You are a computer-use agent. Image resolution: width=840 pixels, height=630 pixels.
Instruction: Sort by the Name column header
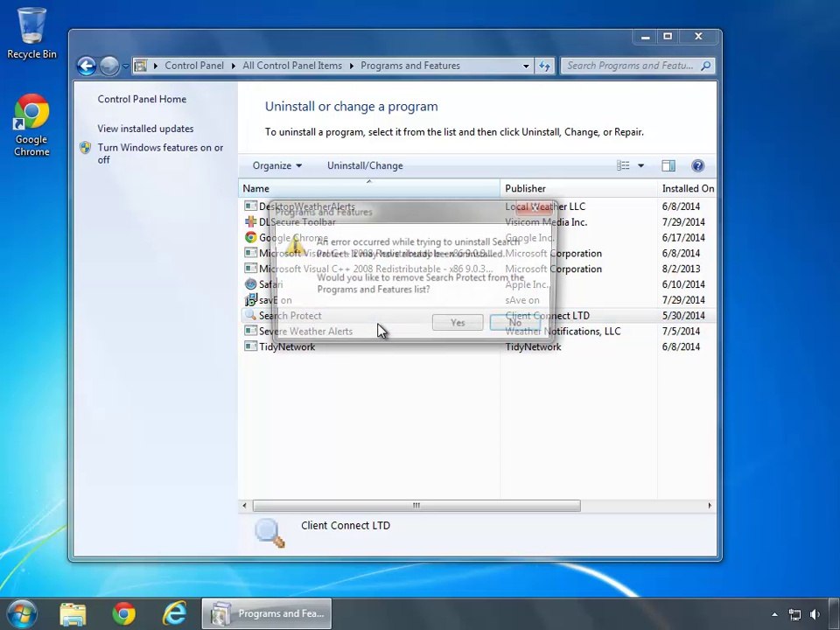click(x=369, y=188)
